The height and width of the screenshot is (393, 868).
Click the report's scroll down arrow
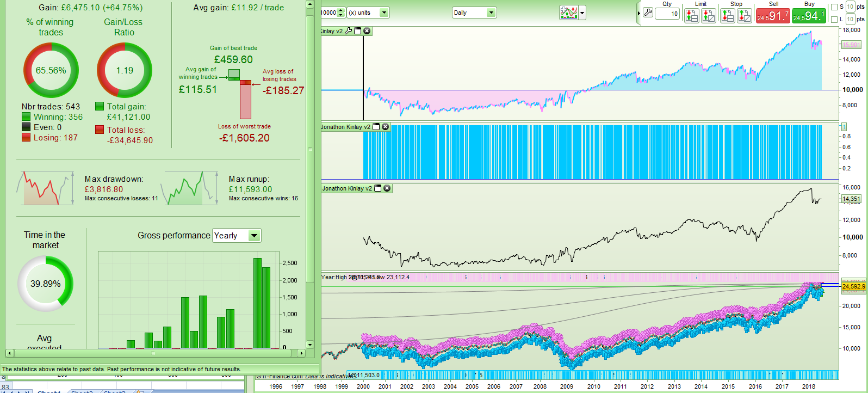[x=310, y=345]
